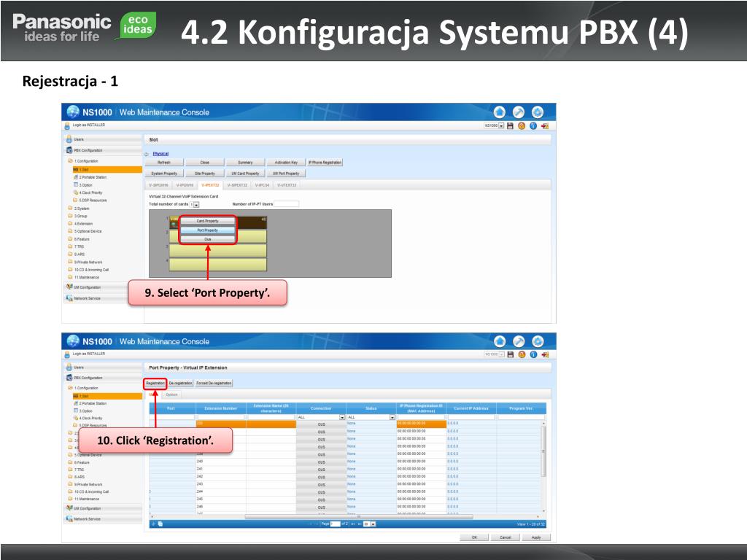
Task: Click blue info icon in lower console
Action: point(533,354)
